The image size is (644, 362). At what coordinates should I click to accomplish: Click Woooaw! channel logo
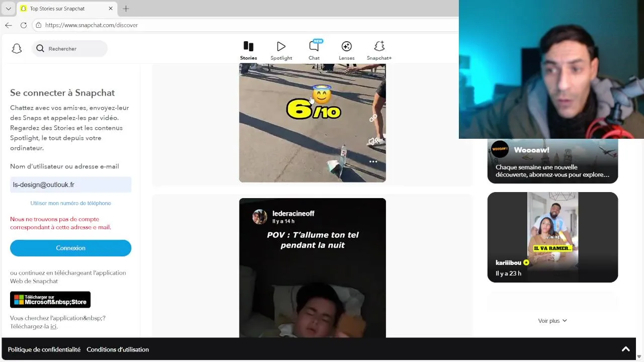pyautogui.click(x=500, y=149)
